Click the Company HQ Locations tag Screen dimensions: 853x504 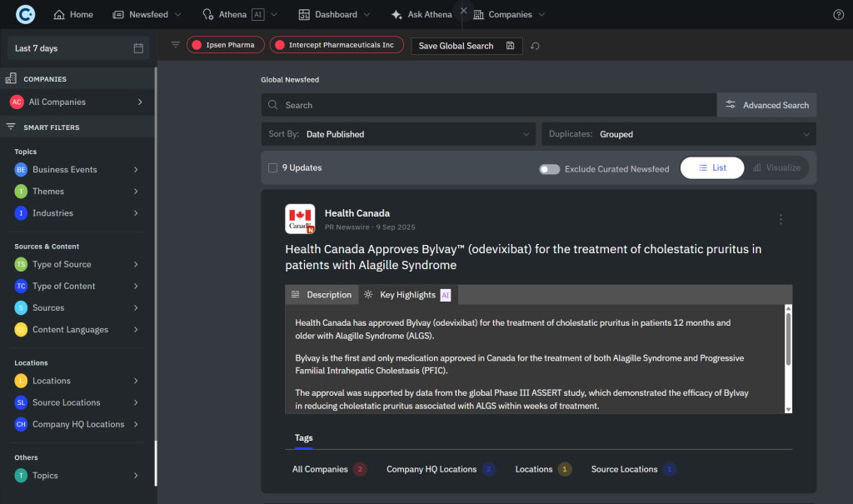pos(441,469)
